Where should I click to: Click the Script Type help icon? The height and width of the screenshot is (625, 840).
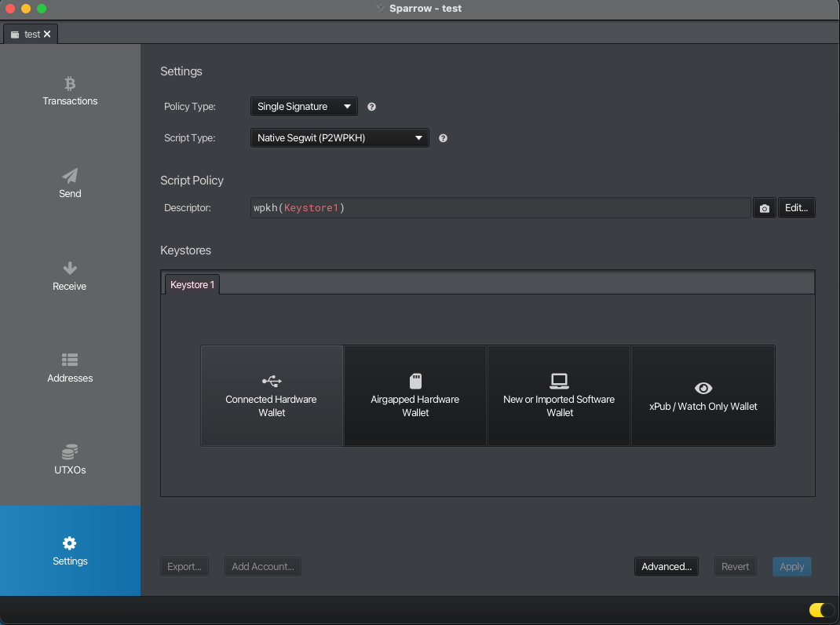[x=443, y=138]
